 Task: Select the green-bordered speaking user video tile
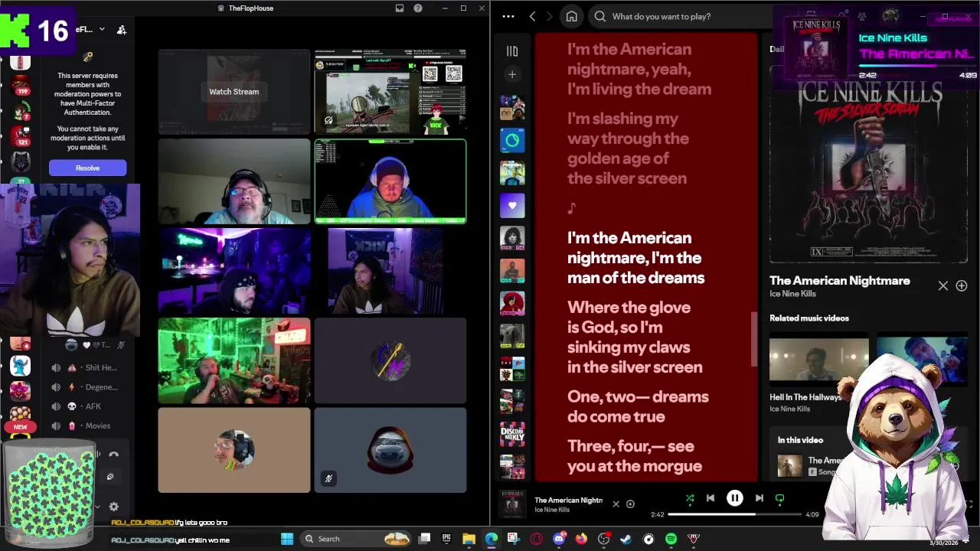390,181
